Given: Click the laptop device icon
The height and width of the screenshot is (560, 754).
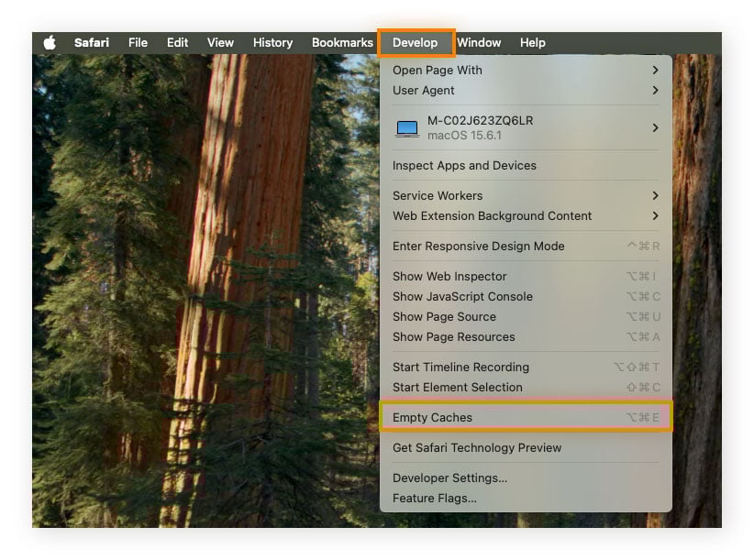Looking at the screenshot, I should click(x=406, y=128).
